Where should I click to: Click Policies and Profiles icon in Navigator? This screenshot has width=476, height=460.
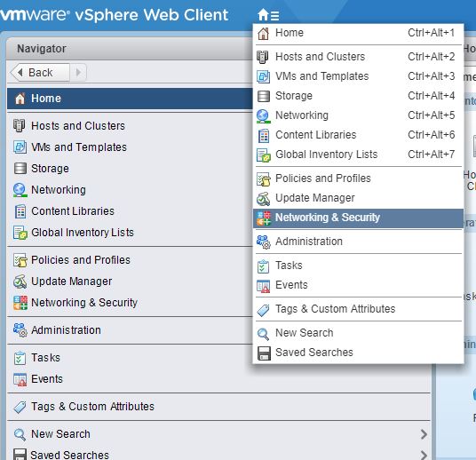coord(20,260)
